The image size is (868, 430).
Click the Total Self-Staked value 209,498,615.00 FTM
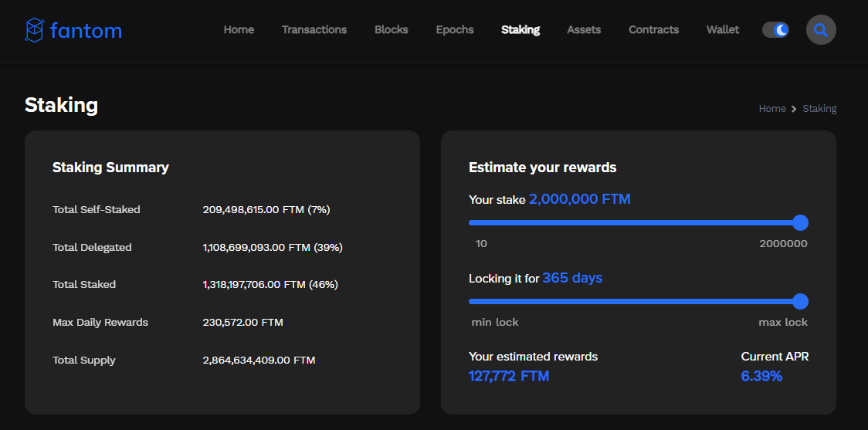click(x=266, y=210)
